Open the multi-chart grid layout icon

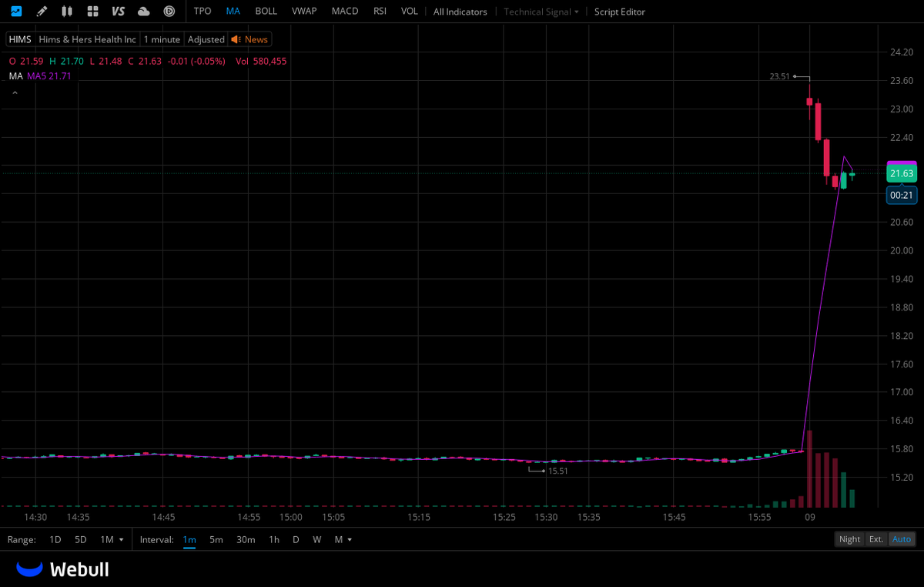92,12
